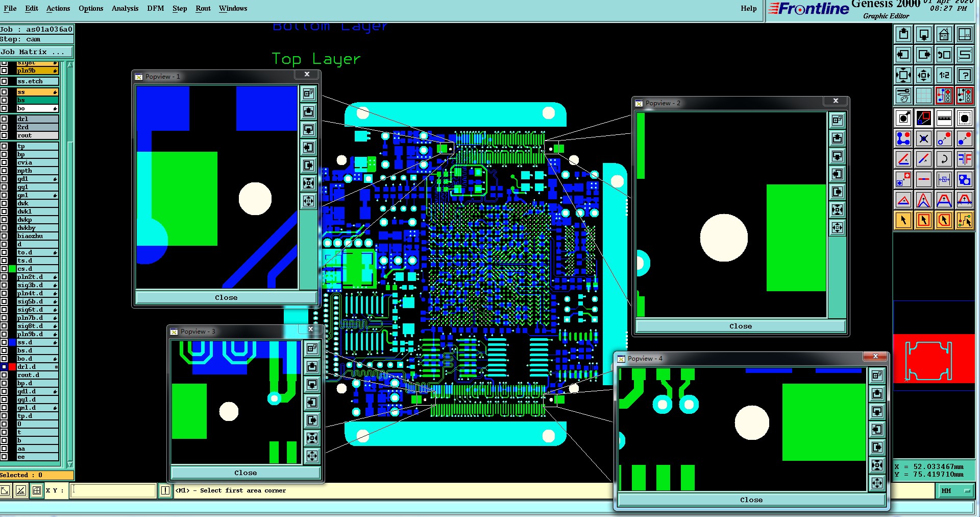Select the polygon select pointer tool
Viewport: 980px width, 517px height.
pos(944,220)
